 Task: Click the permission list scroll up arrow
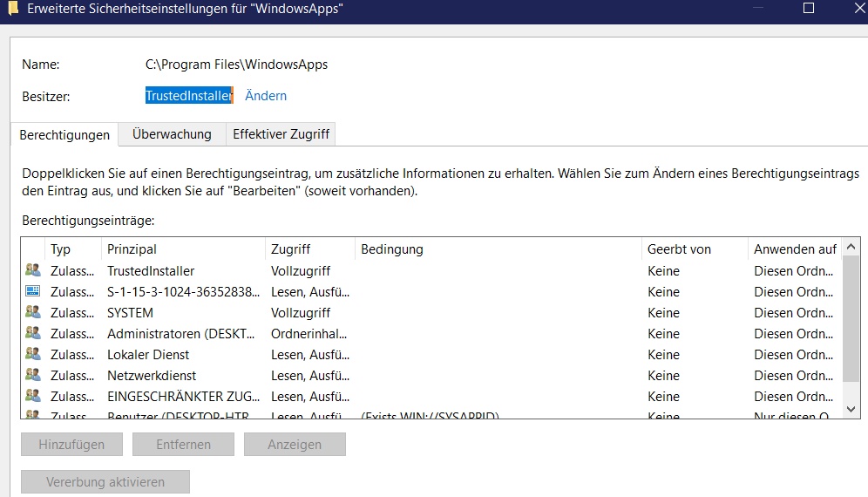click(851, 246)
